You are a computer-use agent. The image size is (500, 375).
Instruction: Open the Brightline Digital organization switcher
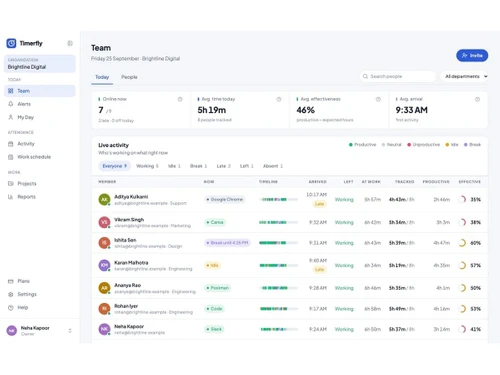pos(40,64)
